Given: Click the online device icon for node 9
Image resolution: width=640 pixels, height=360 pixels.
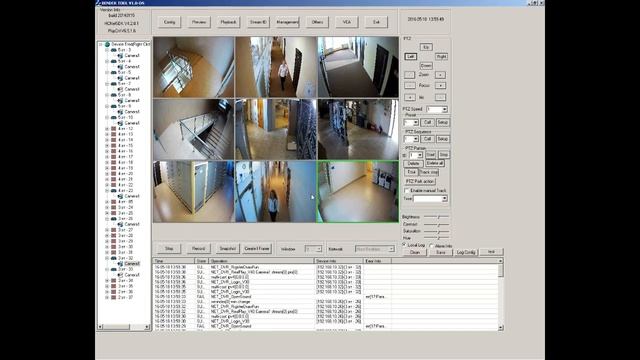Looking at the screenshot, I should 114,106.
